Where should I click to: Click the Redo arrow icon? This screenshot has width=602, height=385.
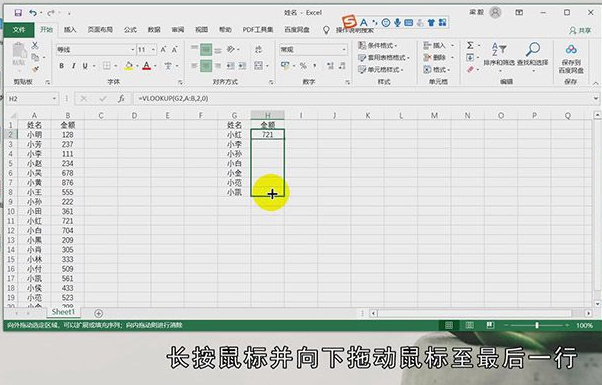(x=51, y=13)
